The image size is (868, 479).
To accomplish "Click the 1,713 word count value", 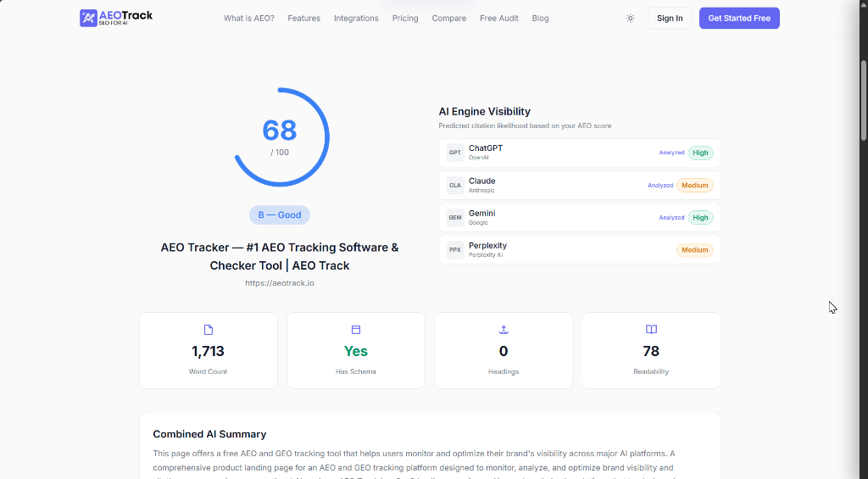I will click(x=208, y=351).
